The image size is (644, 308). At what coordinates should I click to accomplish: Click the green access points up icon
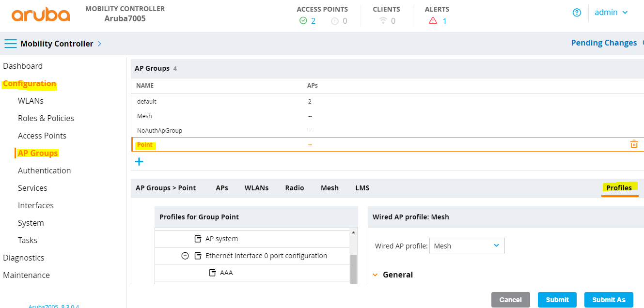[303, 21]
